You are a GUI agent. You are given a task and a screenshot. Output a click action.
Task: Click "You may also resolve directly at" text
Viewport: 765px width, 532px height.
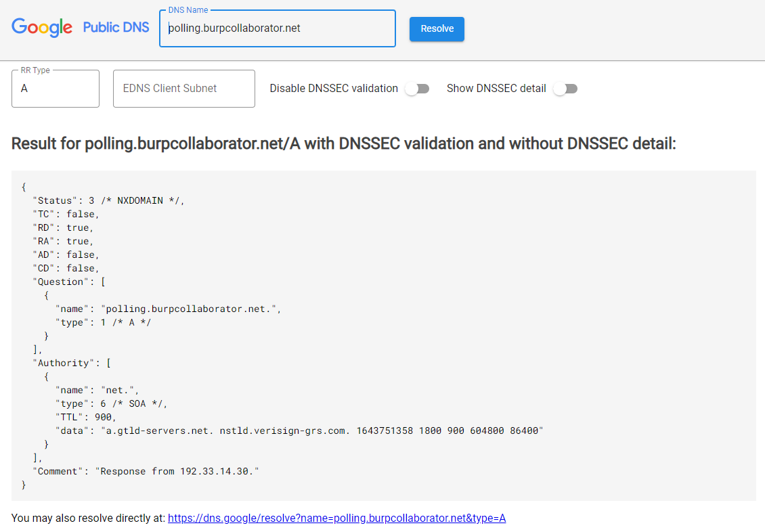[88, 518]
